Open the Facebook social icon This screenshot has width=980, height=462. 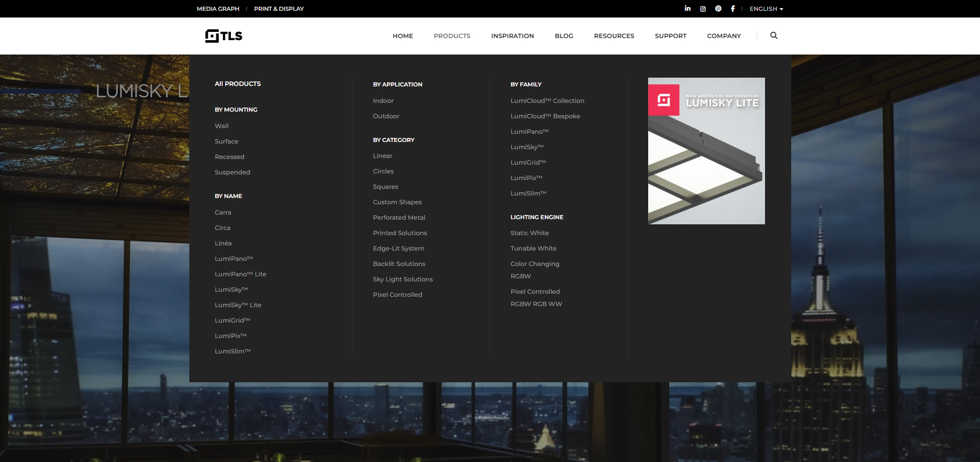click(733, 9)
